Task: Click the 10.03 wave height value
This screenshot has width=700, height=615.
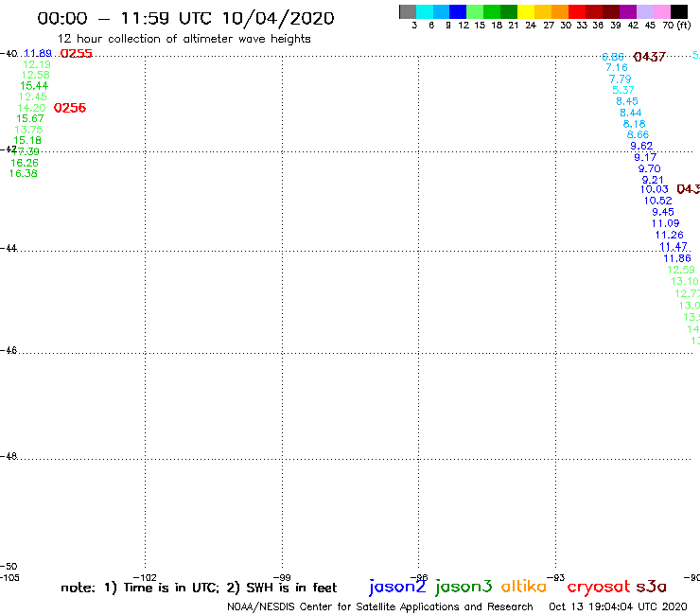Action: click(655, 189)
